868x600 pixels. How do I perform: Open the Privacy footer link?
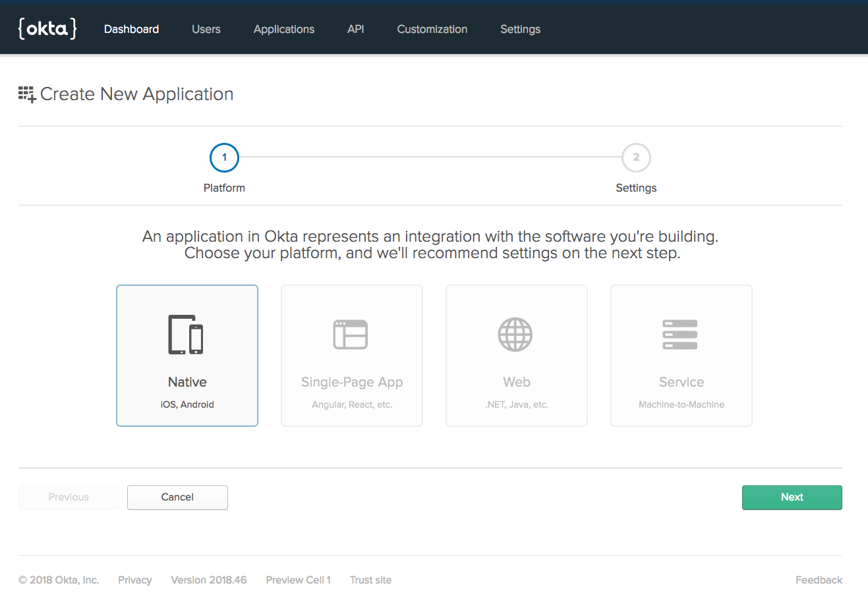click(135, 580)
